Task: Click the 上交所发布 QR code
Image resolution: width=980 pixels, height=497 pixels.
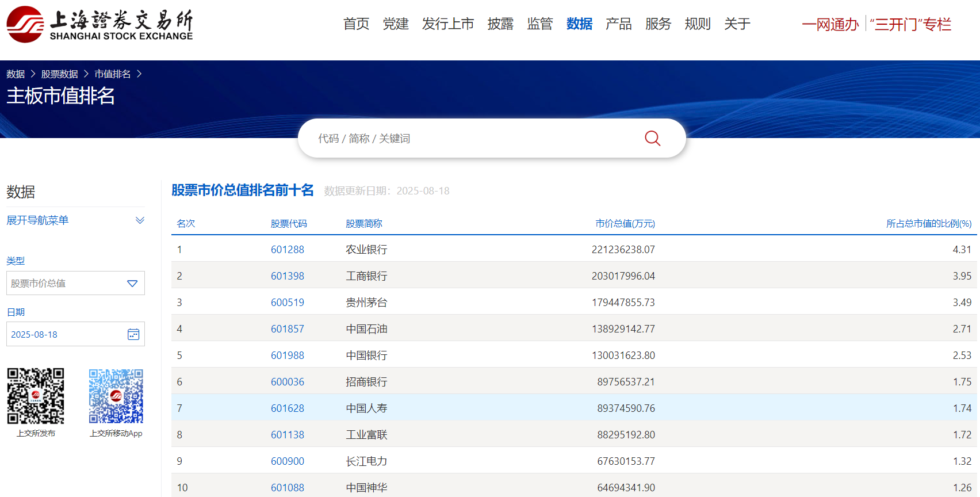Action: click(x=36, y=396)
